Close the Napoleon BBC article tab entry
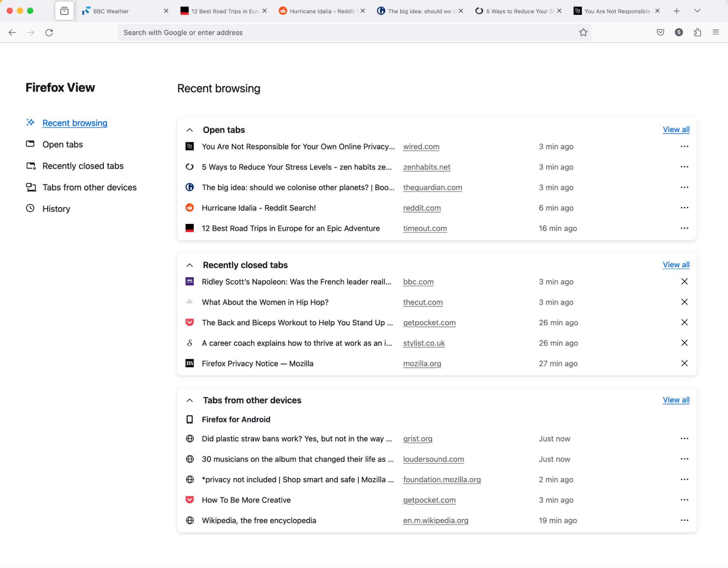This screenshot has height=568, width=728. click(x=684, y=281)
